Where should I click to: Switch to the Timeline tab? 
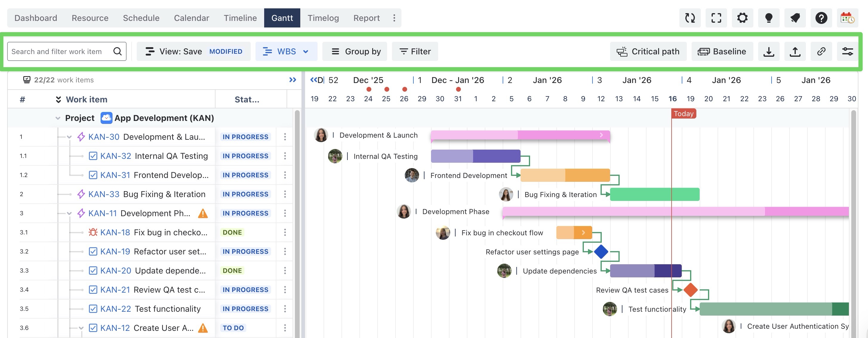[240, 18]
